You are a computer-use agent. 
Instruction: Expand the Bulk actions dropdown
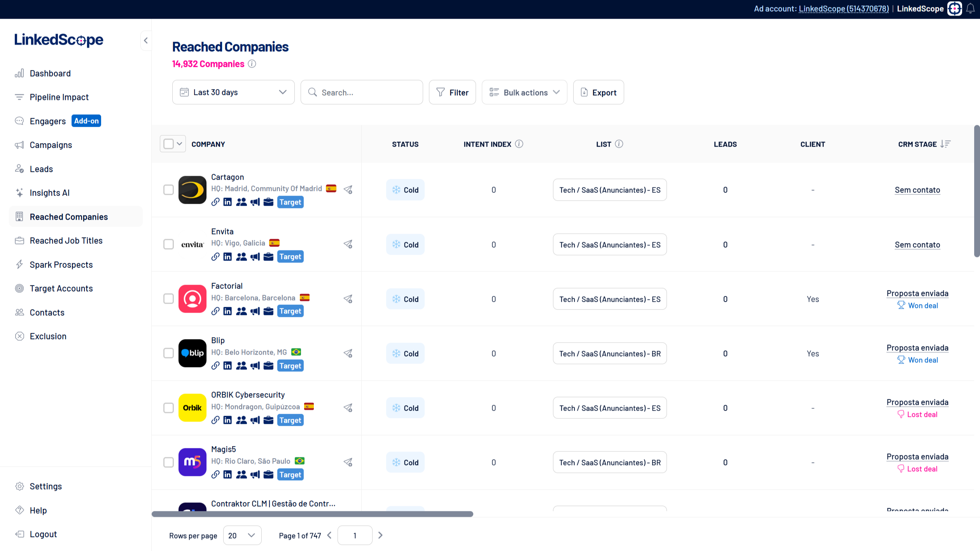[524, 92]
